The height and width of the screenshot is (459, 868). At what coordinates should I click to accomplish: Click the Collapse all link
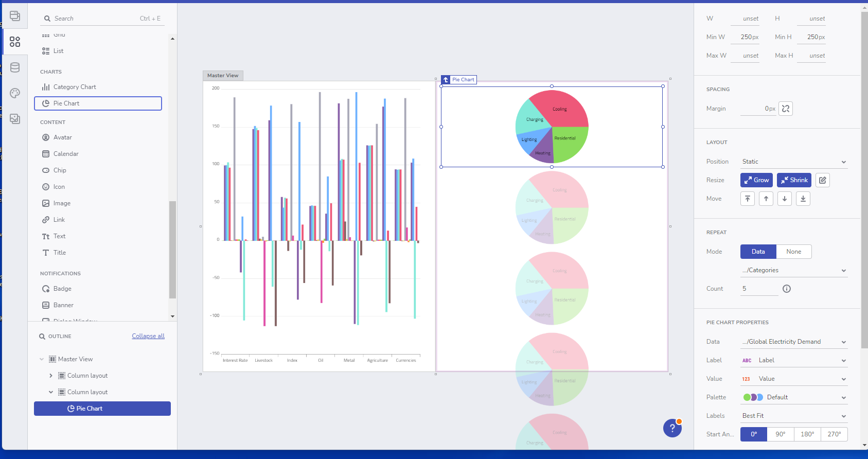tap(148, 336)
